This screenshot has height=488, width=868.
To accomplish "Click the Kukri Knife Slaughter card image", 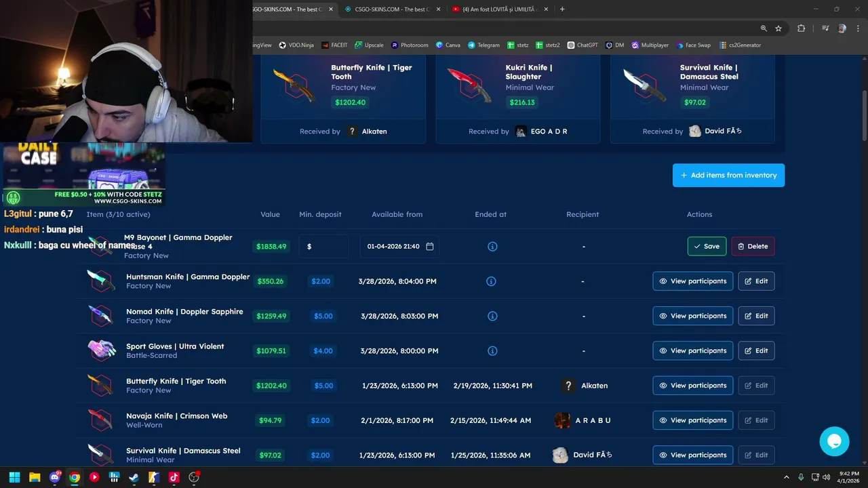I will pos(469,85).
